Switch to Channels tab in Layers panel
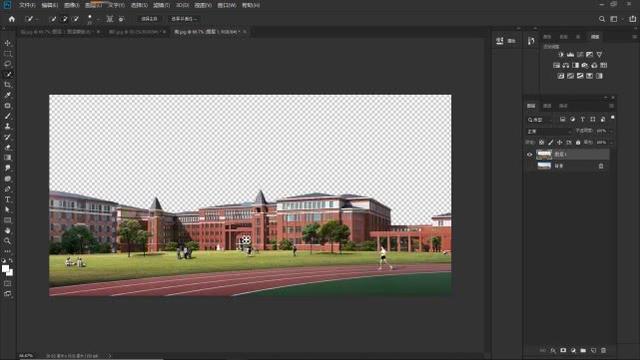The width and height of the screenshot is (640, 360). coord(547,106)
